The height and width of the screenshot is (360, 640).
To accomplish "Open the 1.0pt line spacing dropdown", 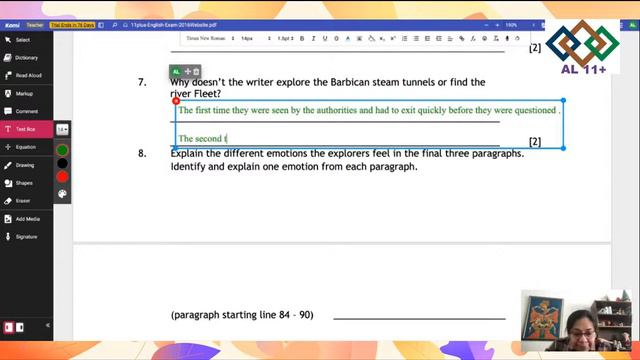I will [x=285, y=38].
